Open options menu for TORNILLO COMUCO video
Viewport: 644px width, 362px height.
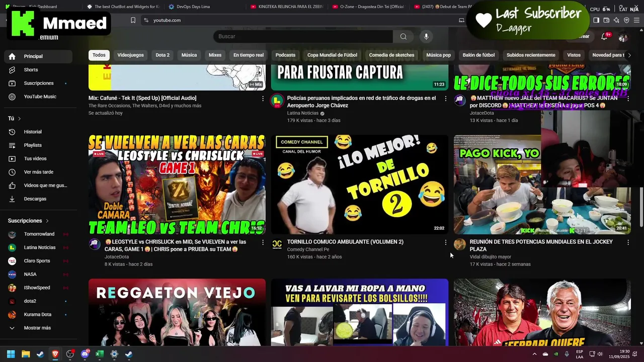pos(445,242)
